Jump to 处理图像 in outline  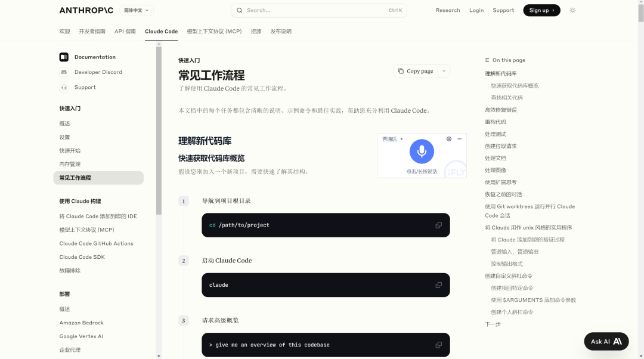pyautogui.click(x=496, y=171)
